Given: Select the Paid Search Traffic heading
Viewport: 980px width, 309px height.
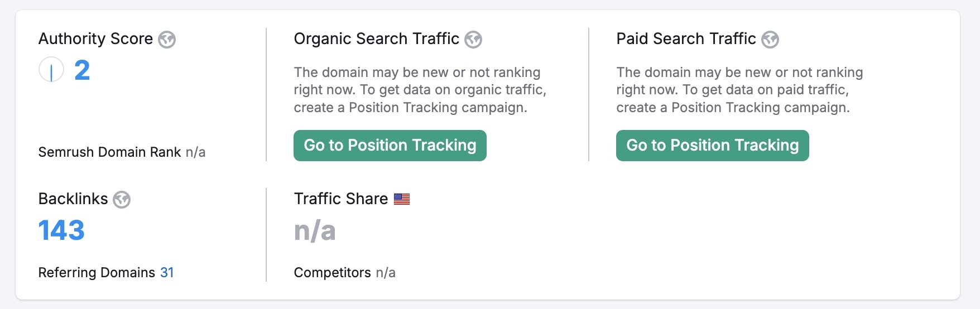Looking at the screenshot, I should [x=686, y=39].
